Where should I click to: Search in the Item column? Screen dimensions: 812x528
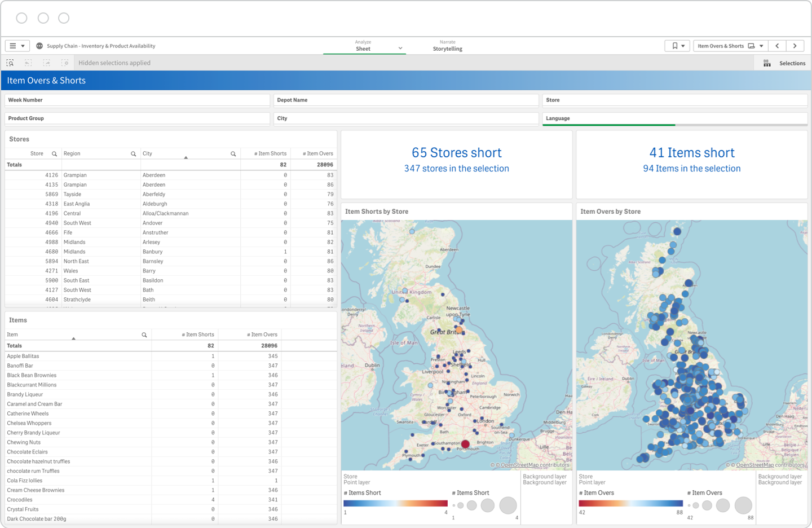(144, 335)
